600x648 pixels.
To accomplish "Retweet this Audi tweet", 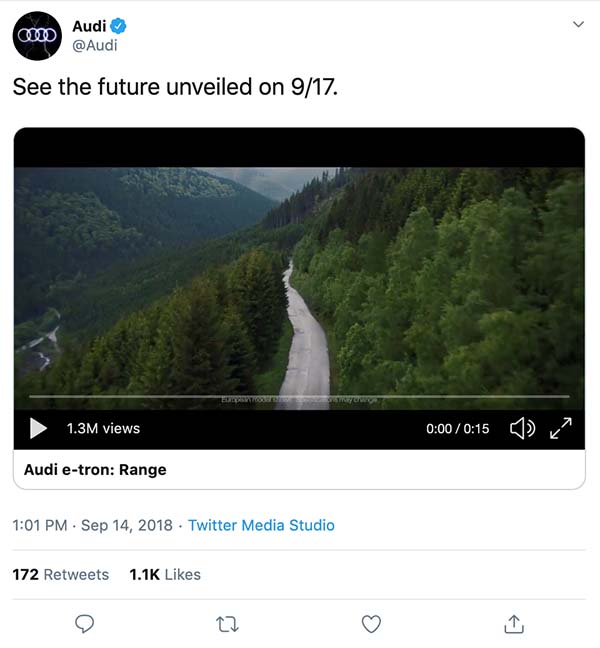I will pyautogui.click(x=228, y=624).
